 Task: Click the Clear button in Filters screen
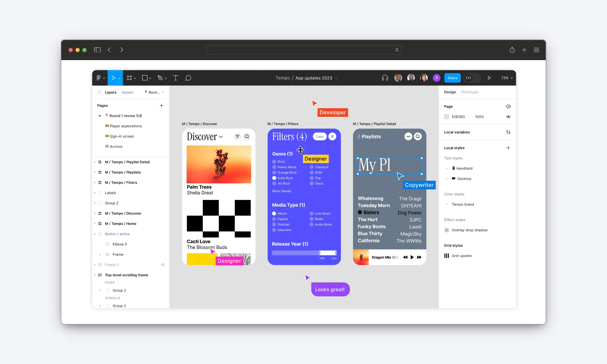[320, 136]
